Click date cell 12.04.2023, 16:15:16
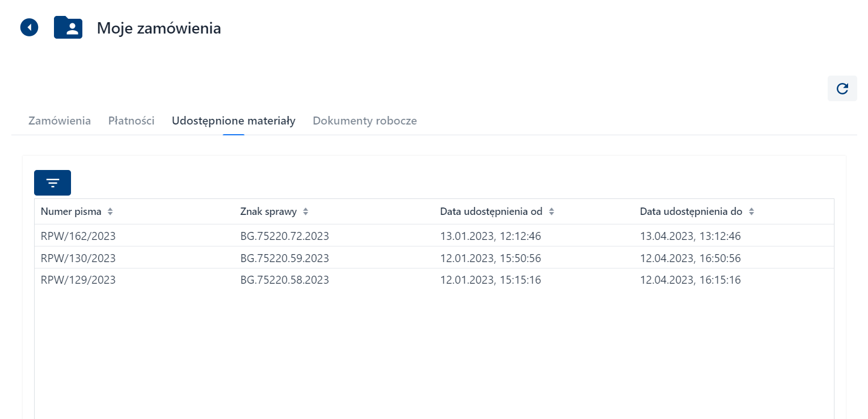This screenshot has height=419, width=868. (690, 280)
